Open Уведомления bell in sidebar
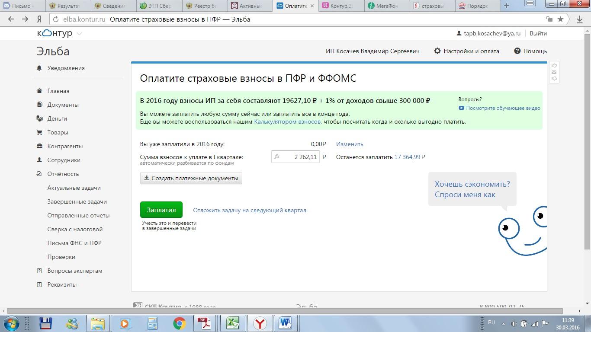Viewport: 591px width, 364px height. [x=61, y=68]
